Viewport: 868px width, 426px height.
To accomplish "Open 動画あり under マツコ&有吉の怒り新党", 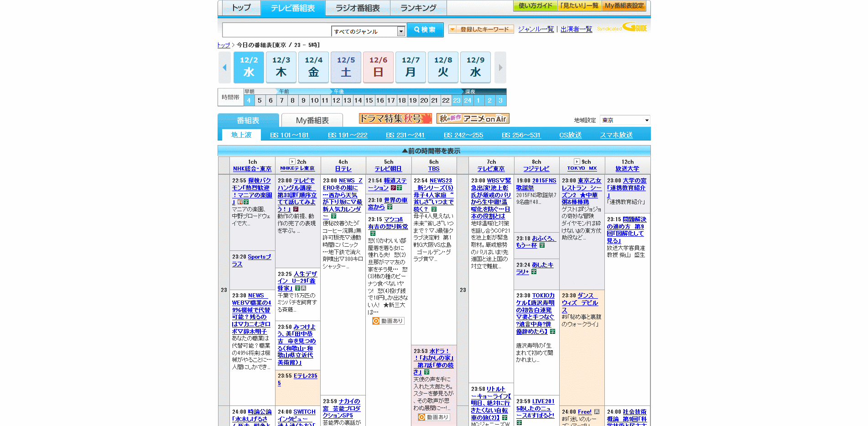I will [388, 321].
